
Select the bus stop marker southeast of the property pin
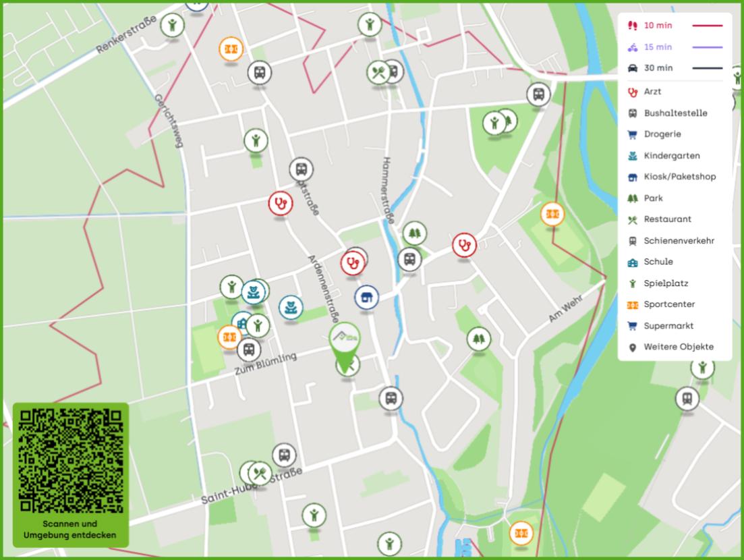[x=391, y=399]
